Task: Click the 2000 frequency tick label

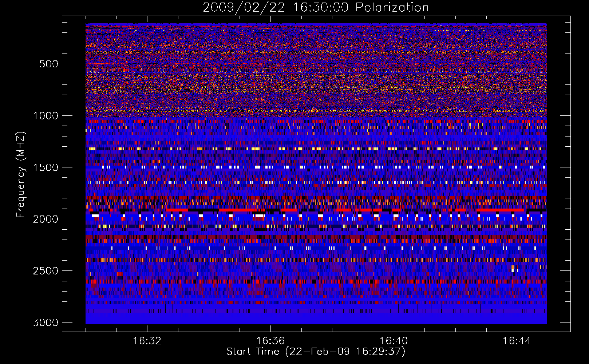Action: (46, 219)
